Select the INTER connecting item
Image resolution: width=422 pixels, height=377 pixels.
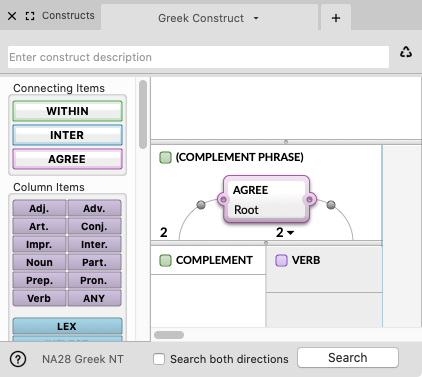click(x=67, y=135)
